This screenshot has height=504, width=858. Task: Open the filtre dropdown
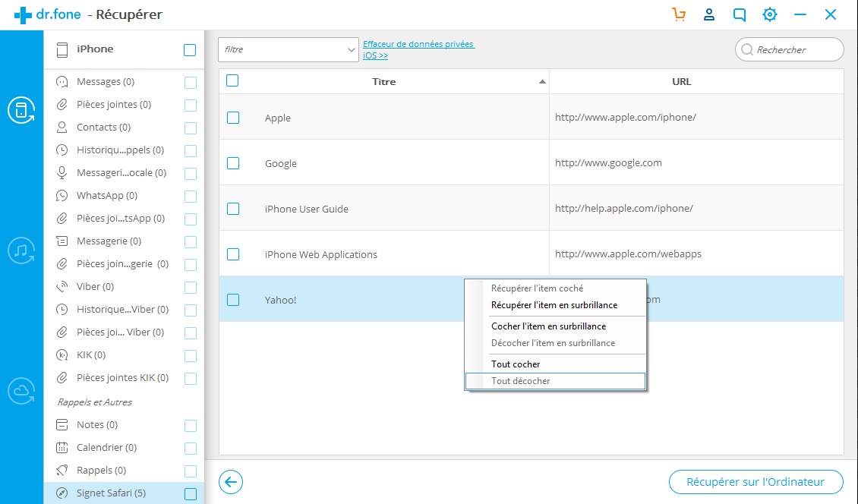point(289,50)
